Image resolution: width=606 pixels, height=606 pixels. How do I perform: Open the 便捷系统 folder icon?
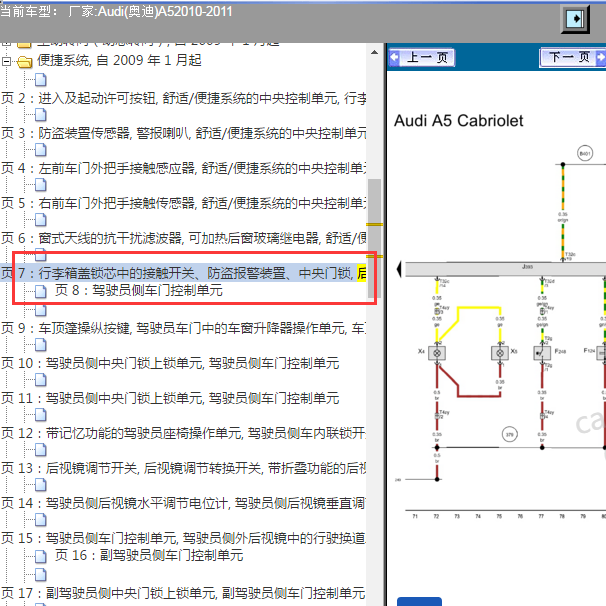click(x=24, y=62)
